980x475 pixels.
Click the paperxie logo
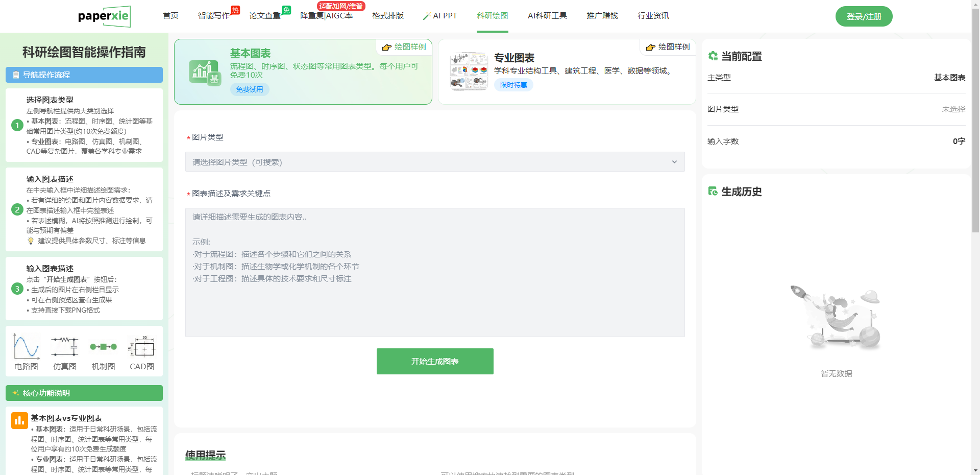(x=104, y=16)
